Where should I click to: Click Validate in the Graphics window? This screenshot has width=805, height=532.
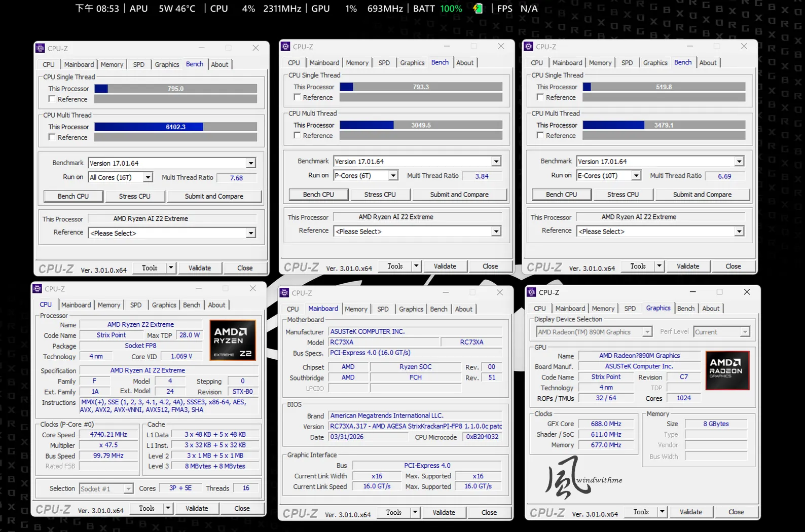coord(691,512)
